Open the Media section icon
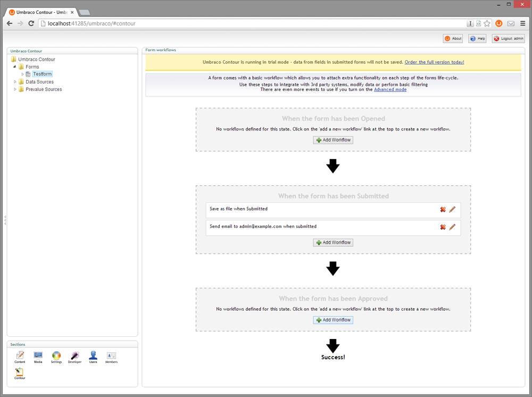 [38, 357]
